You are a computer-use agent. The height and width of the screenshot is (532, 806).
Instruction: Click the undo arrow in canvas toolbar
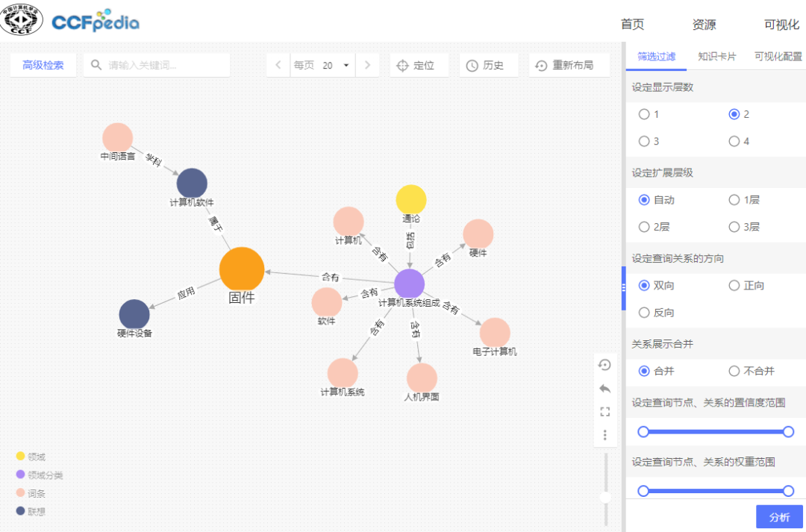604,389
